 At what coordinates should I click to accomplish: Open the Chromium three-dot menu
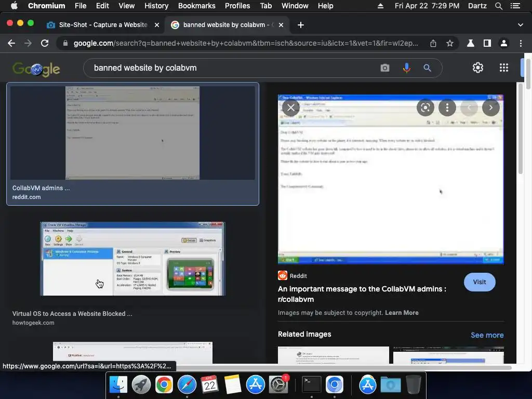click(521, 43)
